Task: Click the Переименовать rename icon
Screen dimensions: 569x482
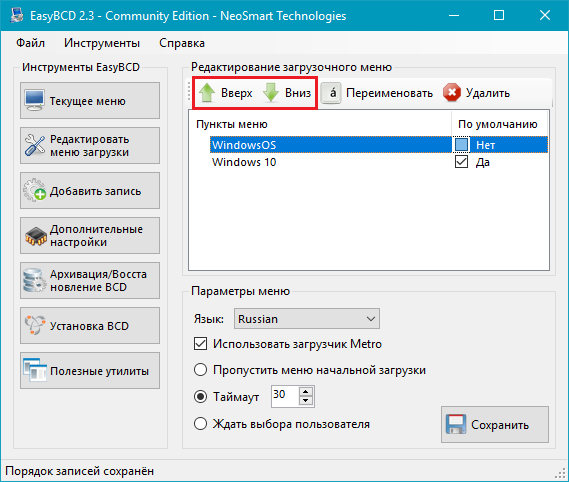Action: coord(331,93)
